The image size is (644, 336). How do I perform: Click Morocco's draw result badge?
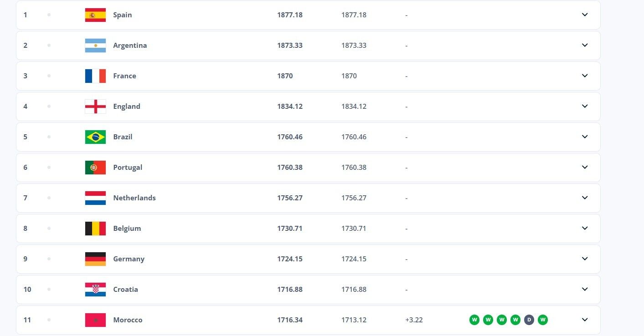point(529,320)
